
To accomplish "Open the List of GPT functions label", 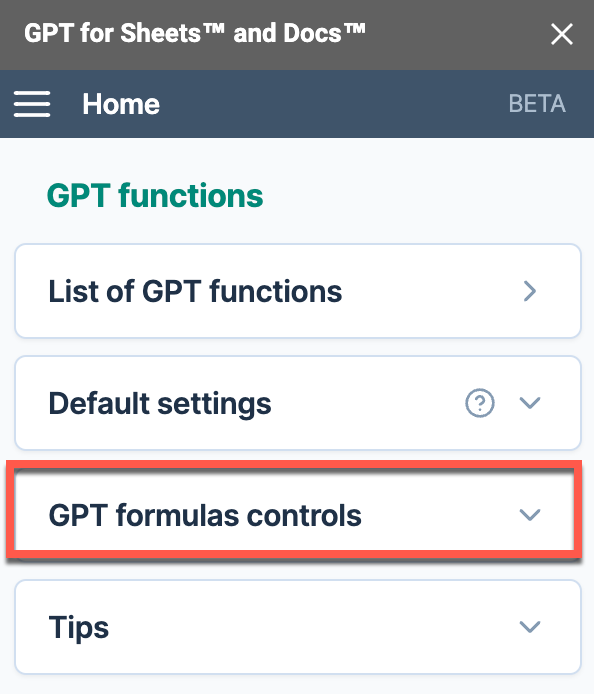I will pos(195,291).
